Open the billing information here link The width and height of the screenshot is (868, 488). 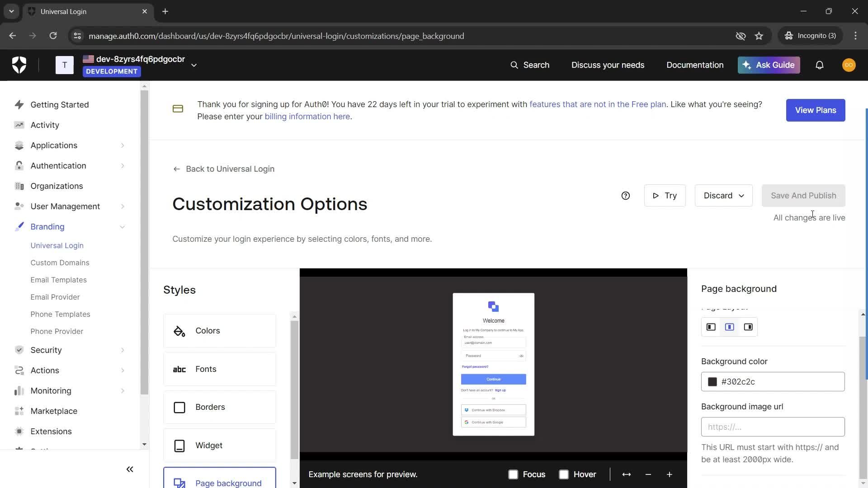307,117
